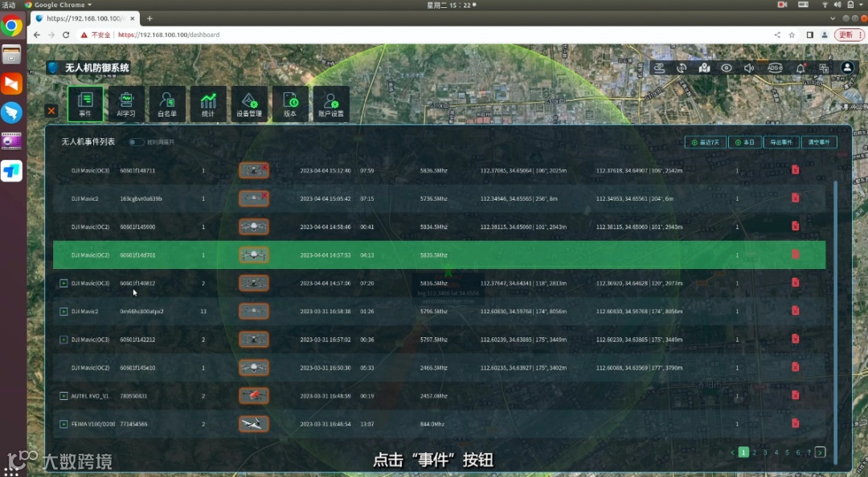Toggle the 按时间展开 switch
868x477 pixels.
136,142
